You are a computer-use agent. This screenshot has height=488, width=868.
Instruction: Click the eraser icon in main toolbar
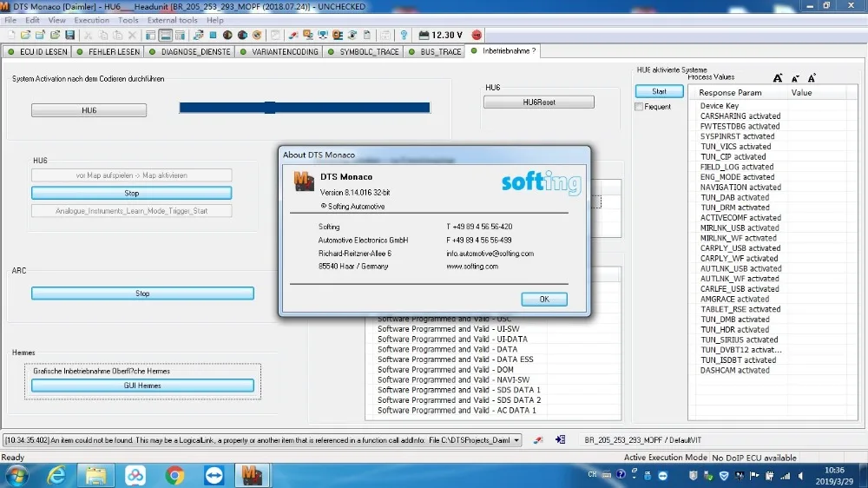(x=293, y=35)
